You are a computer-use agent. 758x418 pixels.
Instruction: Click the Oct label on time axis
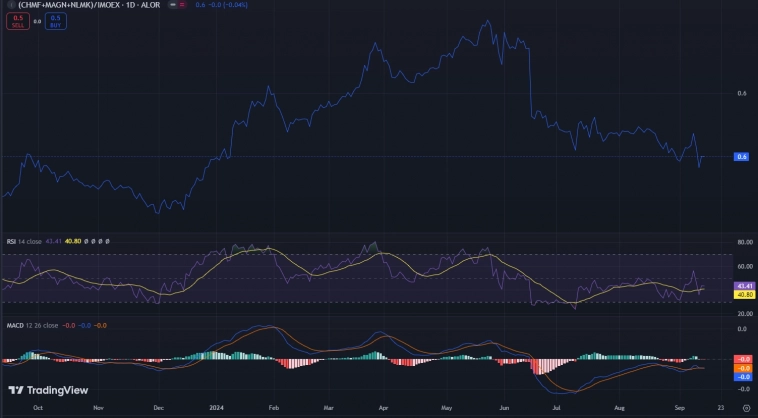pos(37,408)
